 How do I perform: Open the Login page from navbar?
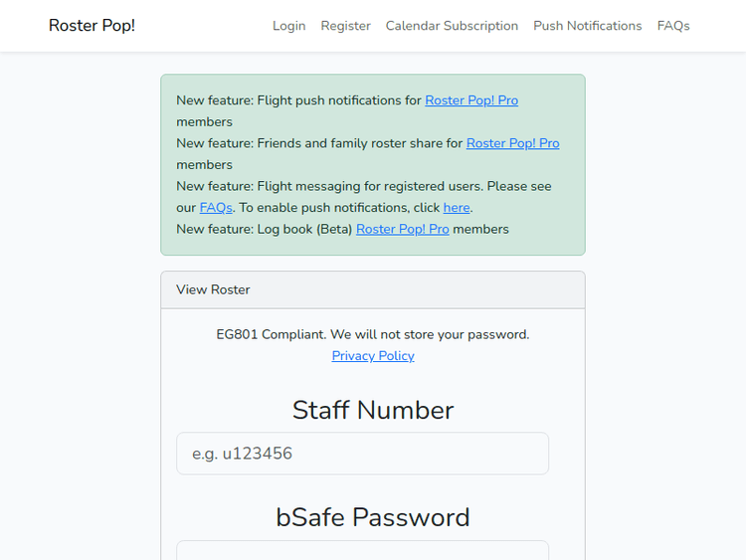click(x=288, y=26)
